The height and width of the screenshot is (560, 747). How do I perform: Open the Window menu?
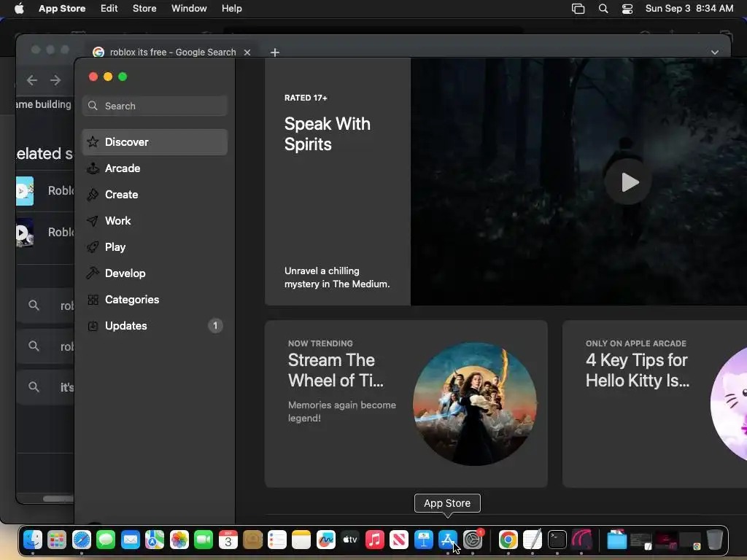(189, 8)
